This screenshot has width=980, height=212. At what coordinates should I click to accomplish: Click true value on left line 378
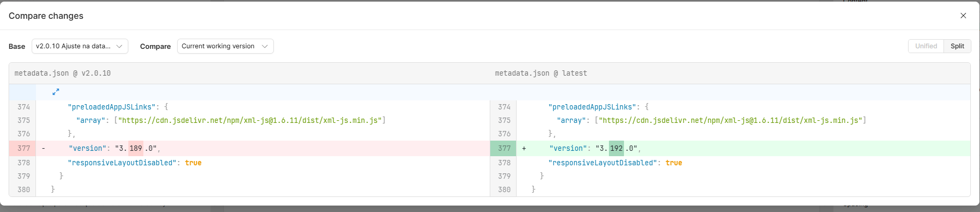point(193,163)
